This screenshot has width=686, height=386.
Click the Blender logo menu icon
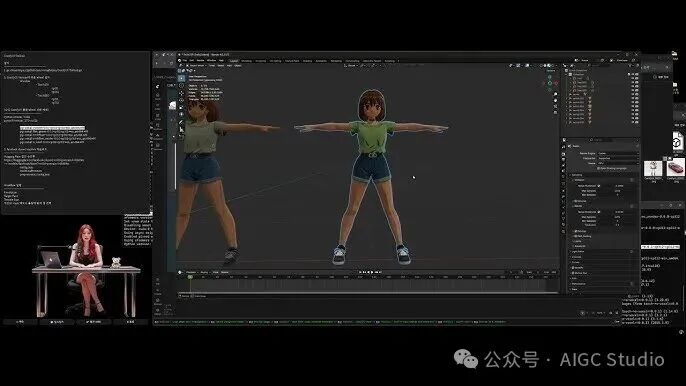pos(179,60)
